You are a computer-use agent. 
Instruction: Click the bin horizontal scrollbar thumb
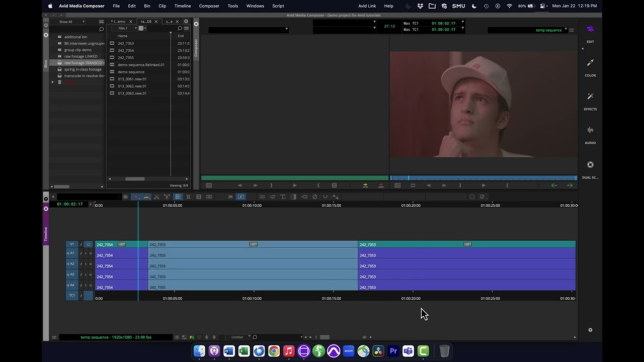coord(135,179)
